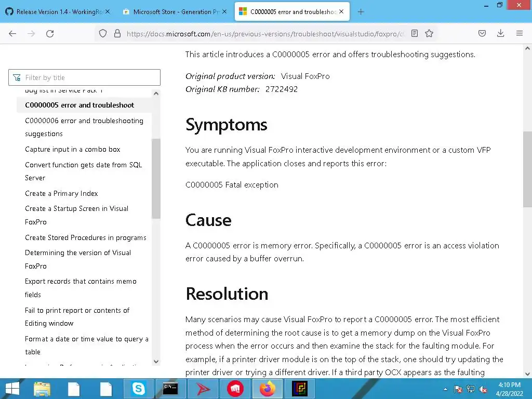Click the KB number 2722492
532x399 pixels.
[282, 89]
